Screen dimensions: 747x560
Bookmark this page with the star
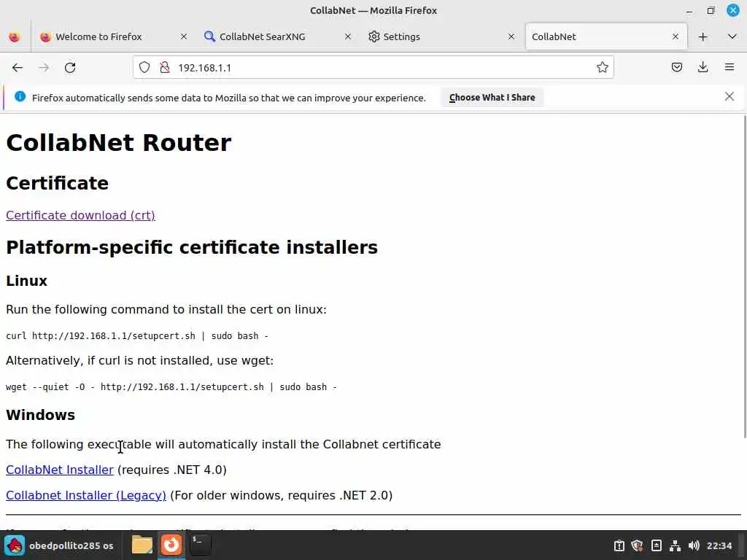(602, 68)
